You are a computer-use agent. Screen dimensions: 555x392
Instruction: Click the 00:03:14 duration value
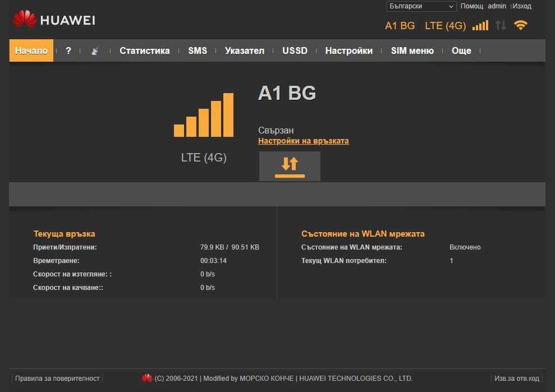coord(213,261)
